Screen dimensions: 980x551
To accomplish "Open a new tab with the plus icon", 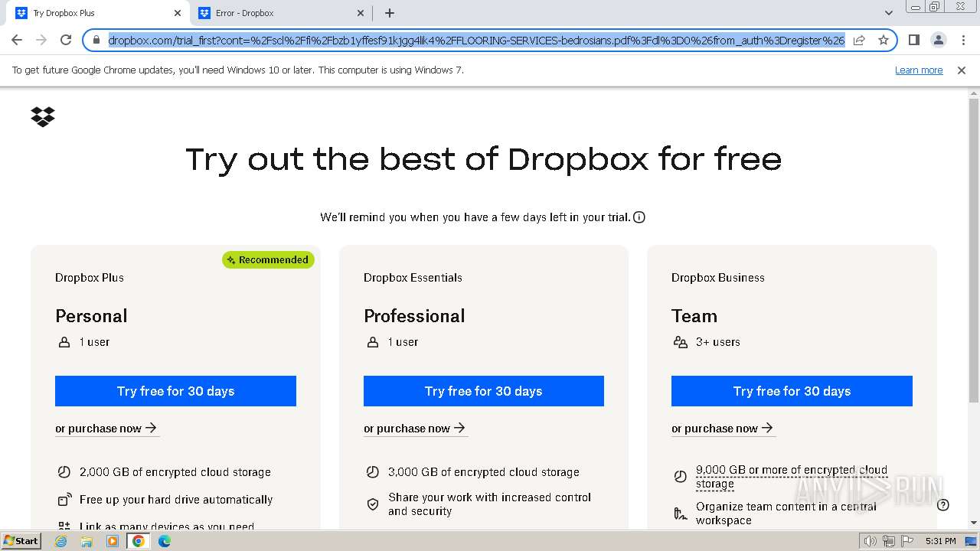I will 390,13.
